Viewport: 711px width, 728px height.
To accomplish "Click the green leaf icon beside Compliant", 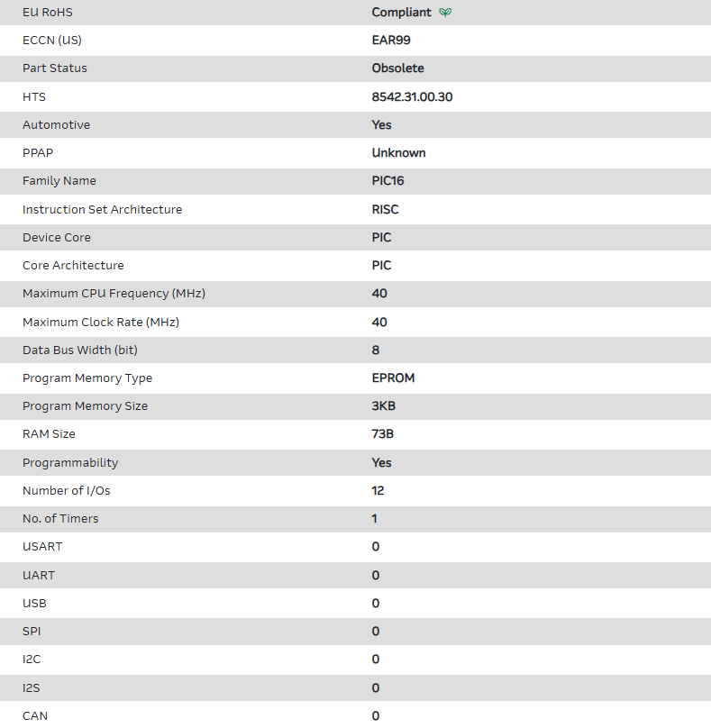I will pos(445,13).
